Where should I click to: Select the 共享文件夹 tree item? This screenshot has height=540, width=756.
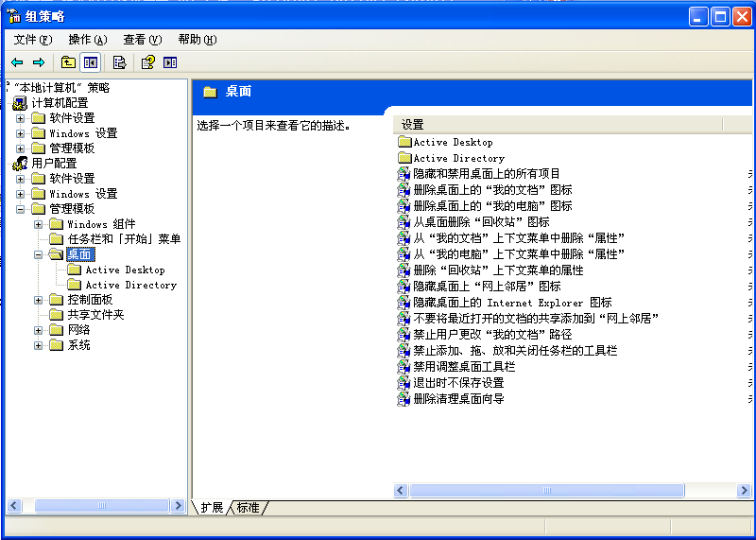[95, 315]
